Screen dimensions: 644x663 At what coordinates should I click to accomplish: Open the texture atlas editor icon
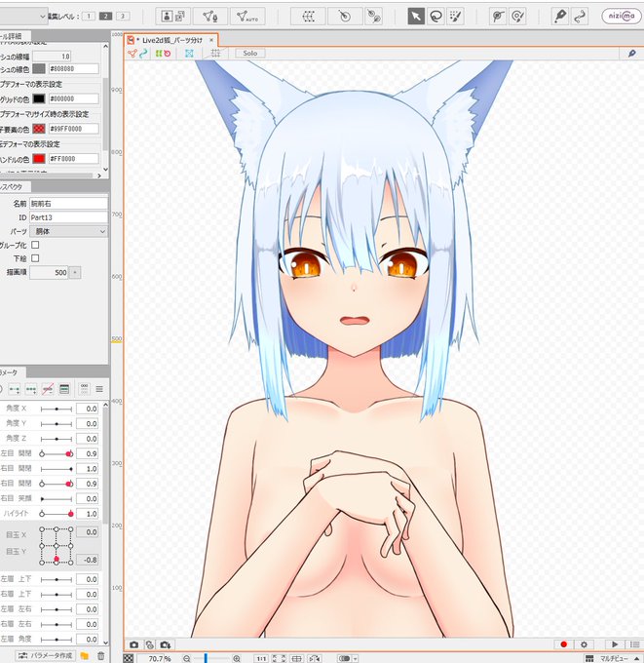172,17
